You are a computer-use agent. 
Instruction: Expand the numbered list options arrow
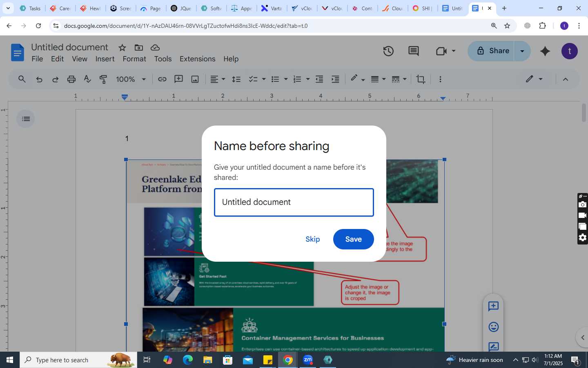coord(308,79)
